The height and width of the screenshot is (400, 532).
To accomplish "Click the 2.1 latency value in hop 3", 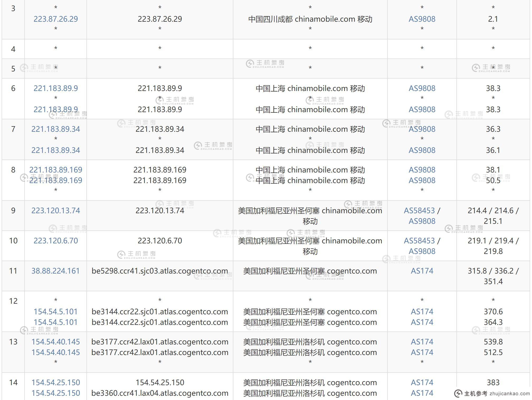I will click(x=493, y=19).
